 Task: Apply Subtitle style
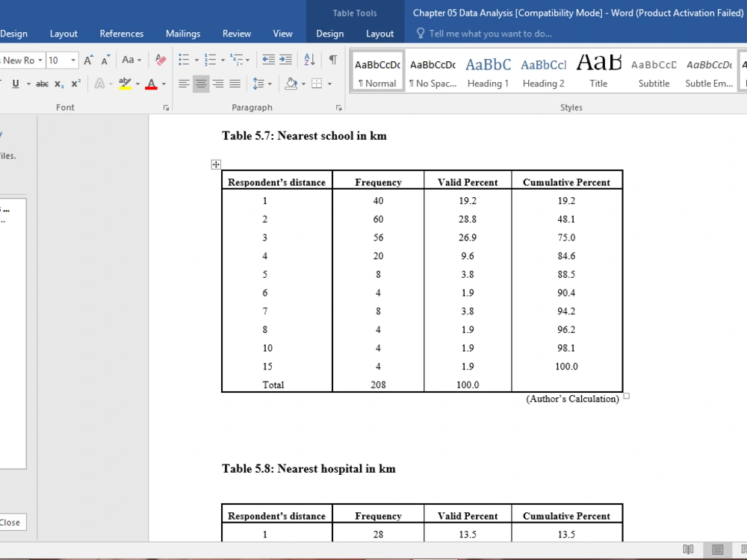pyautogui.click(x=654, y=71)
